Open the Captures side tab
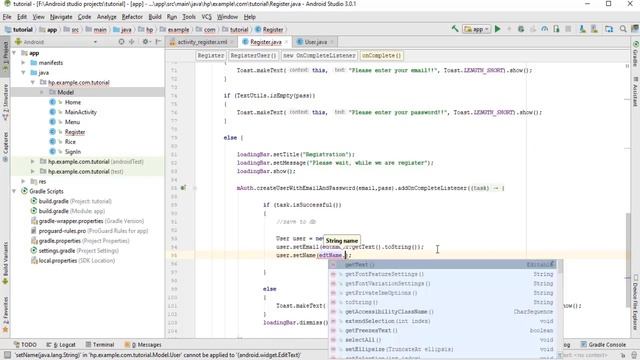This screenshot has height=360, width=640. (x=5, y=147)
